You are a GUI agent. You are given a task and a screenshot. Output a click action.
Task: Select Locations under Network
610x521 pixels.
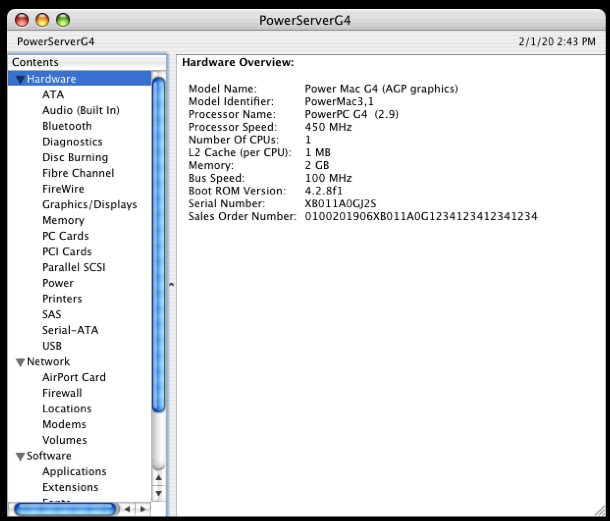67,409
